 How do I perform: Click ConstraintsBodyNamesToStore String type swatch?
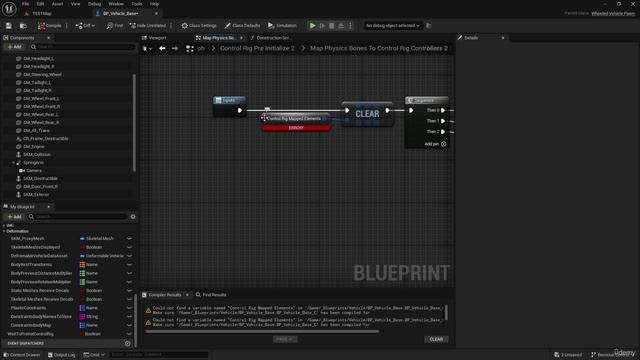pos(82,317)
